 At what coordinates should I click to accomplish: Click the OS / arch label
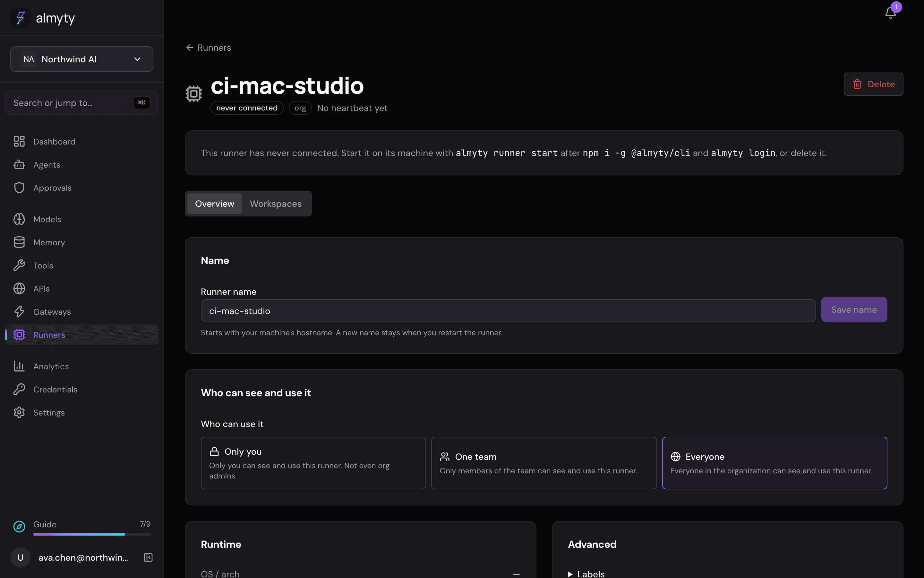(x=220, y=574)
